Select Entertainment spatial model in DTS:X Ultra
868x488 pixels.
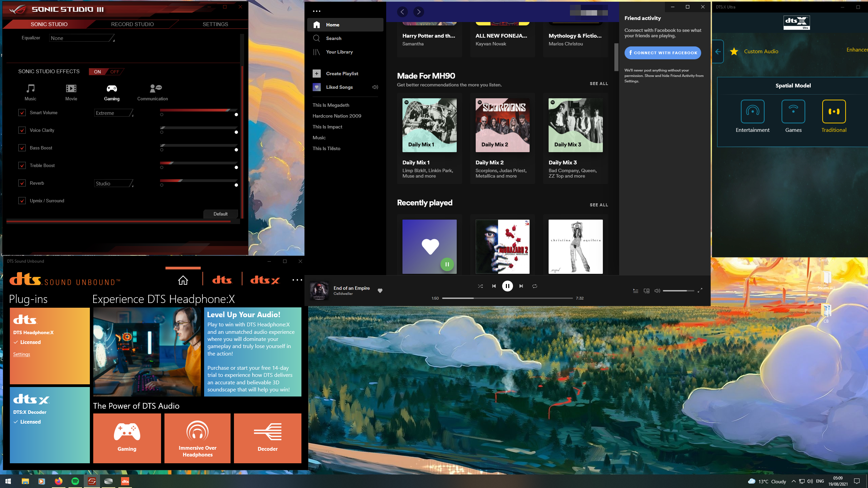pyautogui.click(x=753, y=111)
